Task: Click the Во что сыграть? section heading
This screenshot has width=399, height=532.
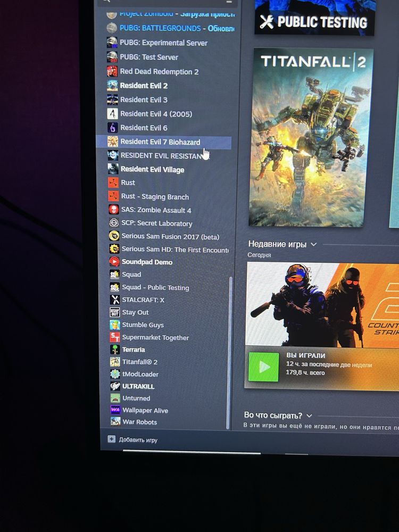Action: tap(273, 415)
